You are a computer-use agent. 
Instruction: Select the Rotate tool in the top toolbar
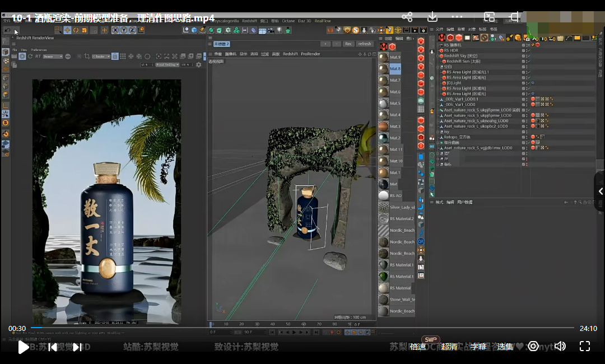pos(76,30)
